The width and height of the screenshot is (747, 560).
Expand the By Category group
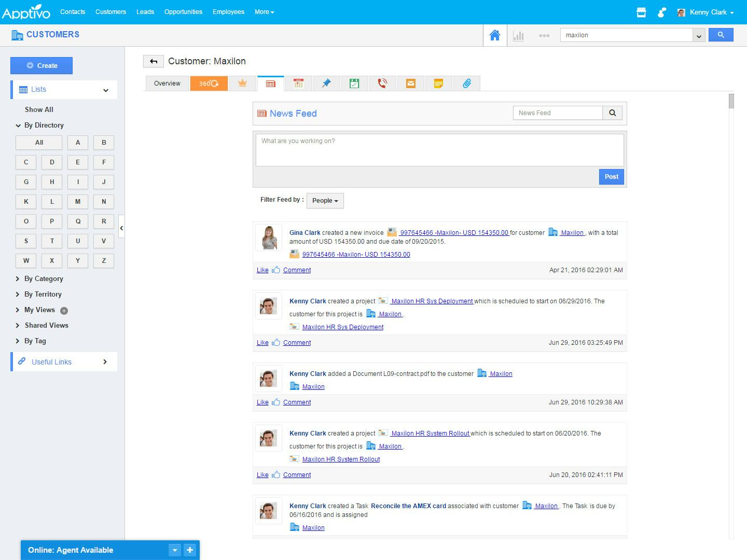(18, 279)
